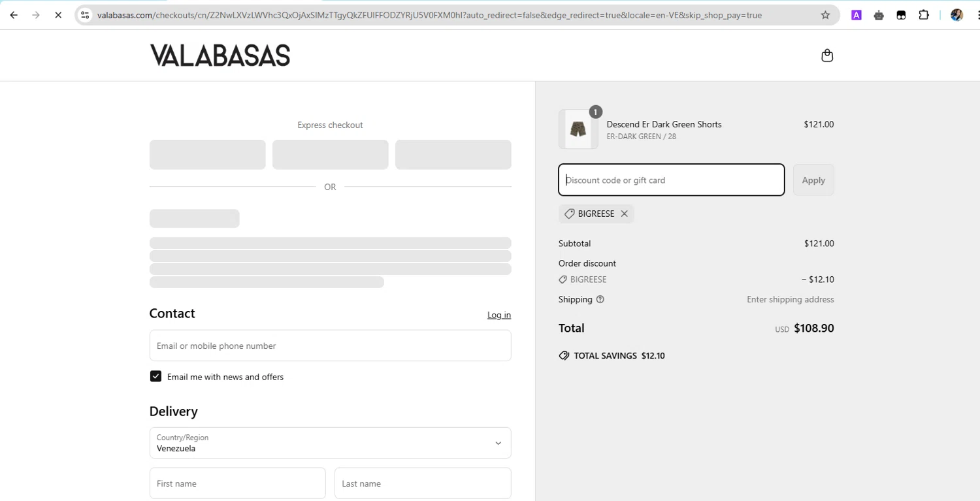Click the Descend Er shorts thumbnail
Image resolution: width=980 pixels, height=501 pixels.
pyautogui.click(x=578, y=129)
